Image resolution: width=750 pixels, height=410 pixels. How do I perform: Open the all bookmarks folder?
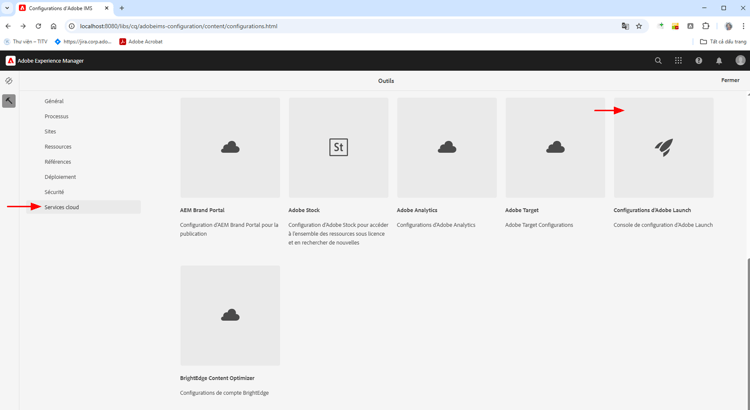(x=723, y=42)
